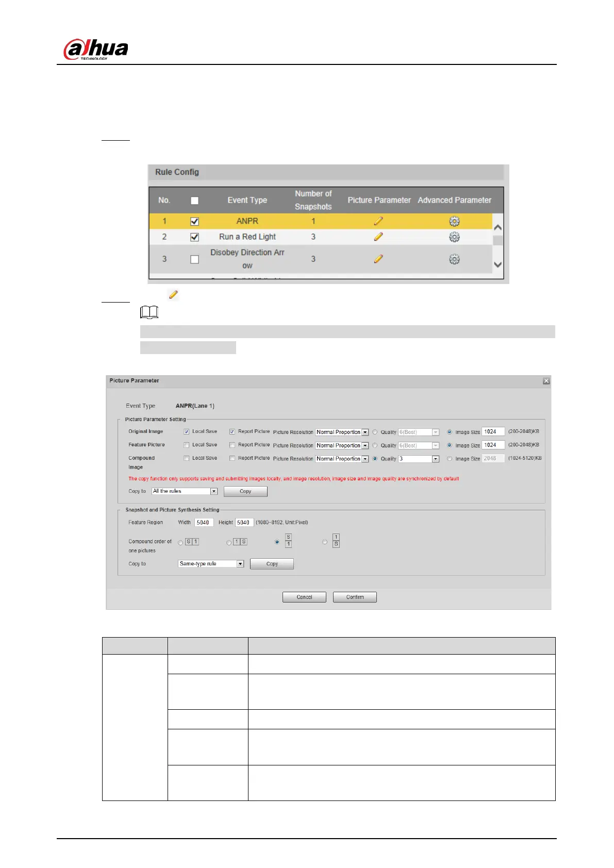The width and height of the screenshot is (614, 868).
Task: Enable Compound Image Report Picture checkbox
Action: coord(233,458)
